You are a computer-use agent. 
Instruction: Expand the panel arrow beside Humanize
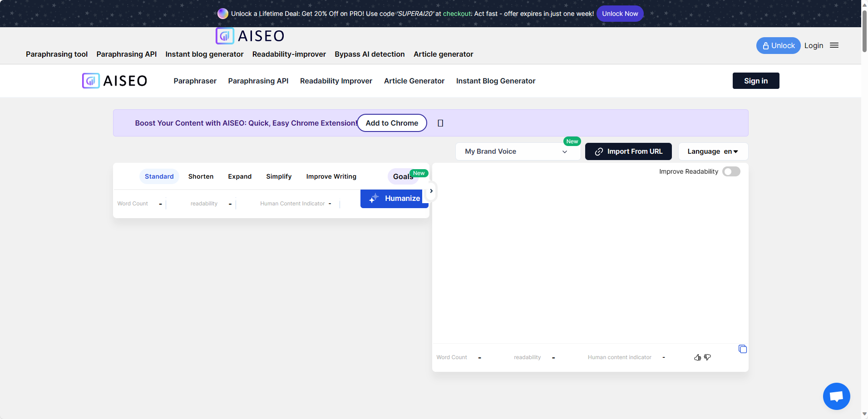click(431, 191)
